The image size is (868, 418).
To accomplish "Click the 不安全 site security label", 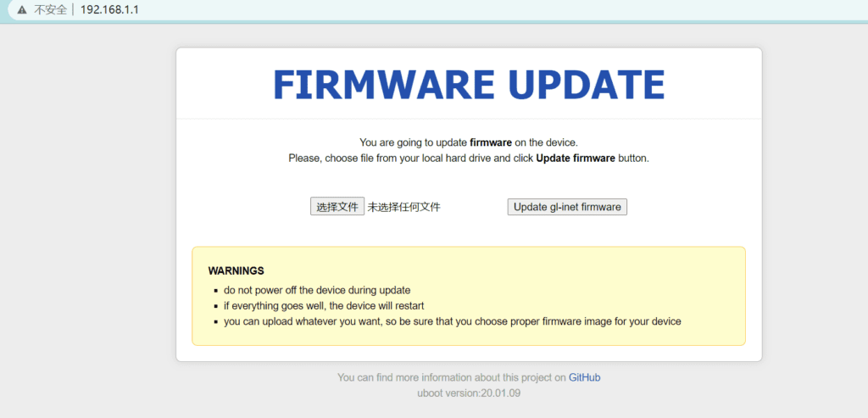I will click(50, 10).
